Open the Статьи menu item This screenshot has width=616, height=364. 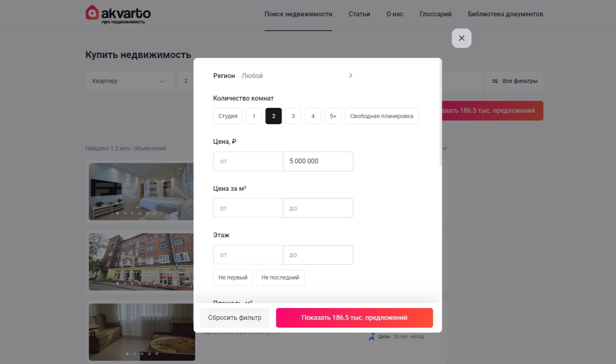click(359, 14)
